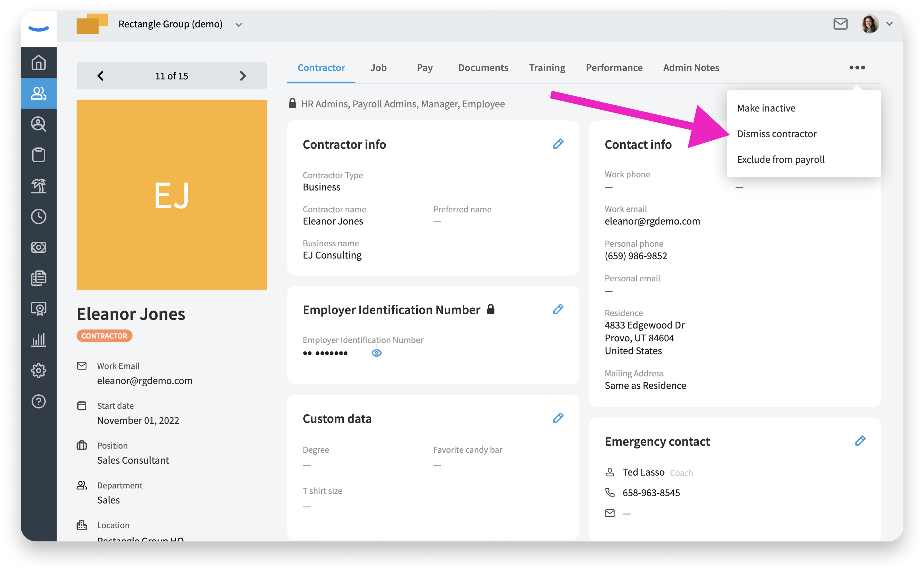Image resolution: width=924 pixels, height=572 pixels.
Task: Click the Sales Consultant position value
Action: coord(133,460)
